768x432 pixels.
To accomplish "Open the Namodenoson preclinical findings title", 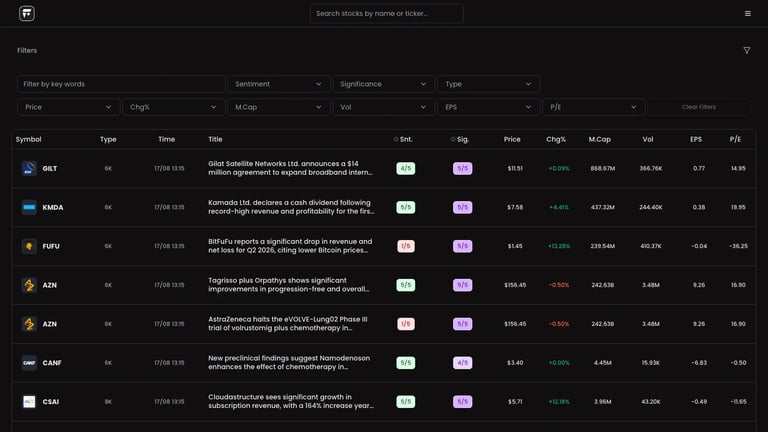I will pos(289,362).
